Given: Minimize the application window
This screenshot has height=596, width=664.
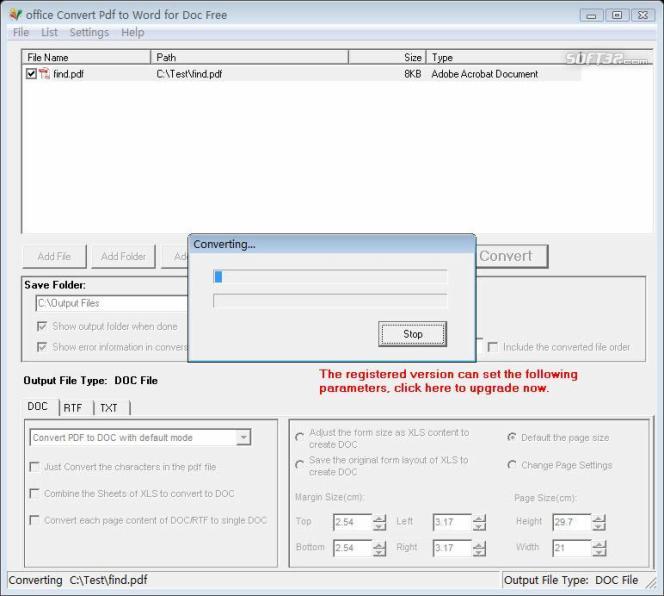Looking at the screenshot, I should coord(592,15).
